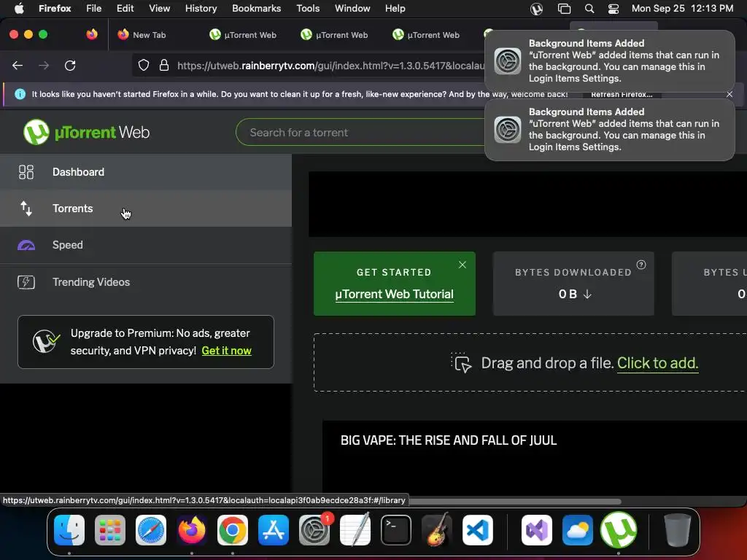The image size is (747, 560).
Task: Click the Dashboard grid icon
Action: point(26,172)
